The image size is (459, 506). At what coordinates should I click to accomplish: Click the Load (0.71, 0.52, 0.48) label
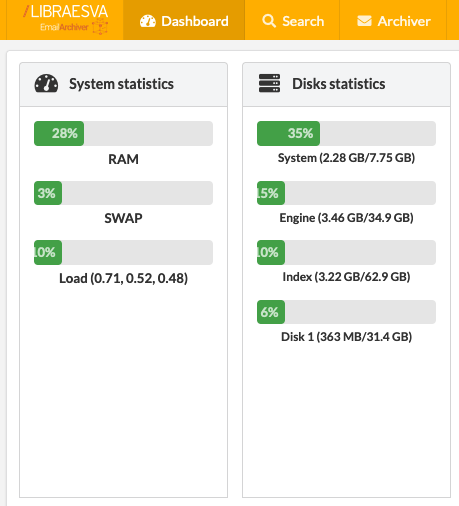[123, 278]
